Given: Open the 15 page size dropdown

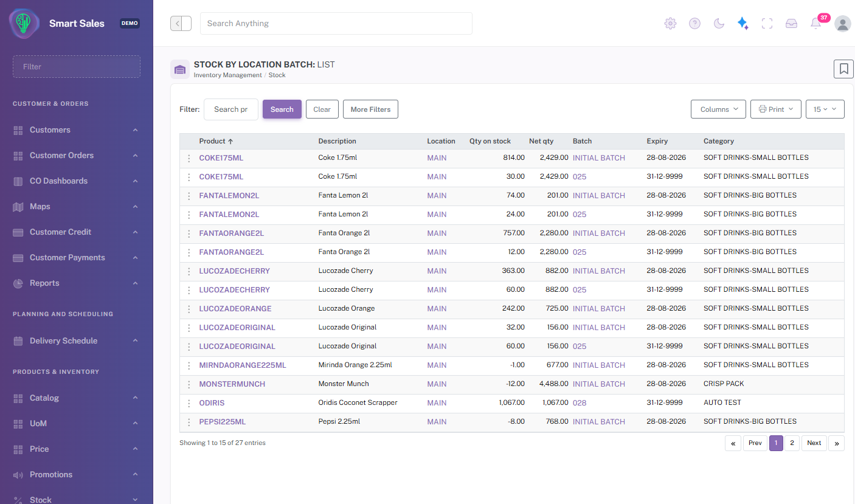Looking at the screenshot, I should click(x=825, y=109).
